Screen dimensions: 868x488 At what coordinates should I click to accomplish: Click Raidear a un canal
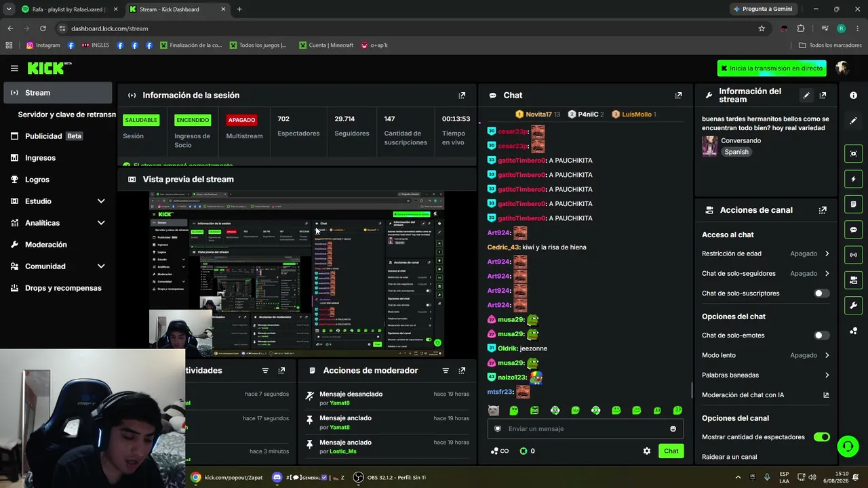coord(729,457)
